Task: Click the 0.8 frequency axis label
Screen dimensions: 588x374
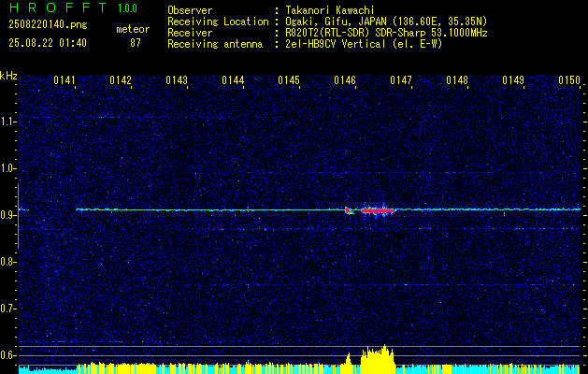Action: click(x=8, y=262)
